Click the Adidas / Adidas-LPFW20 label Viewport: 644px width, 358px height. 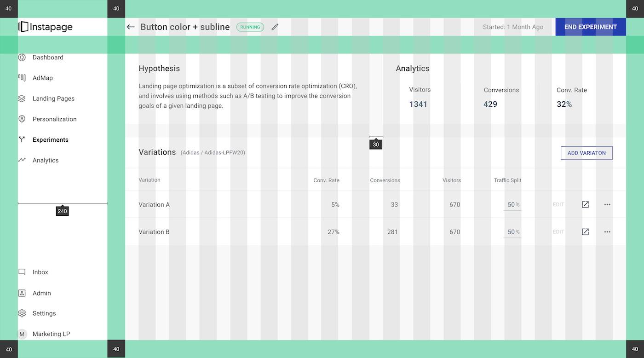click(x=213, y=152)
